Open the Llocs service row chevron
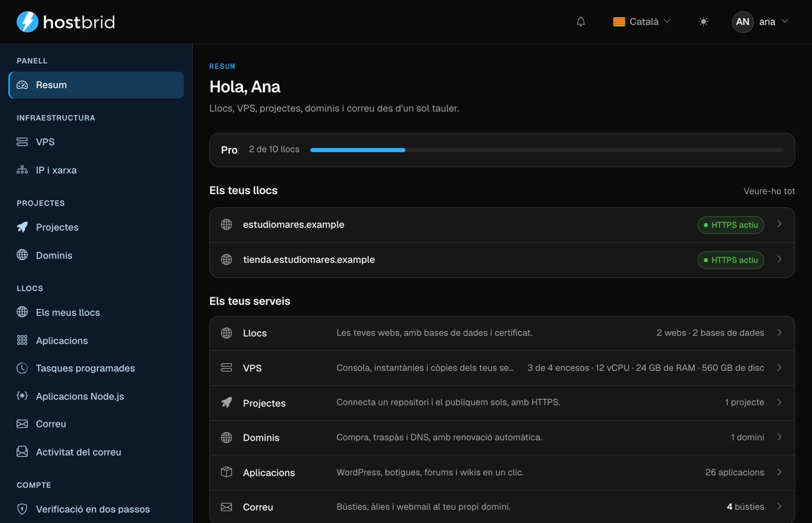 point(780,332)
